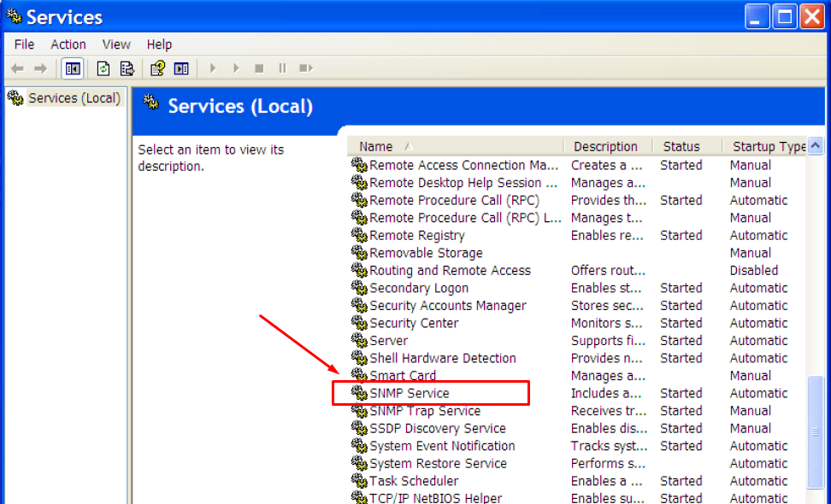
Task: Sort the list by Status column header
Action: (x=681, y=147)
